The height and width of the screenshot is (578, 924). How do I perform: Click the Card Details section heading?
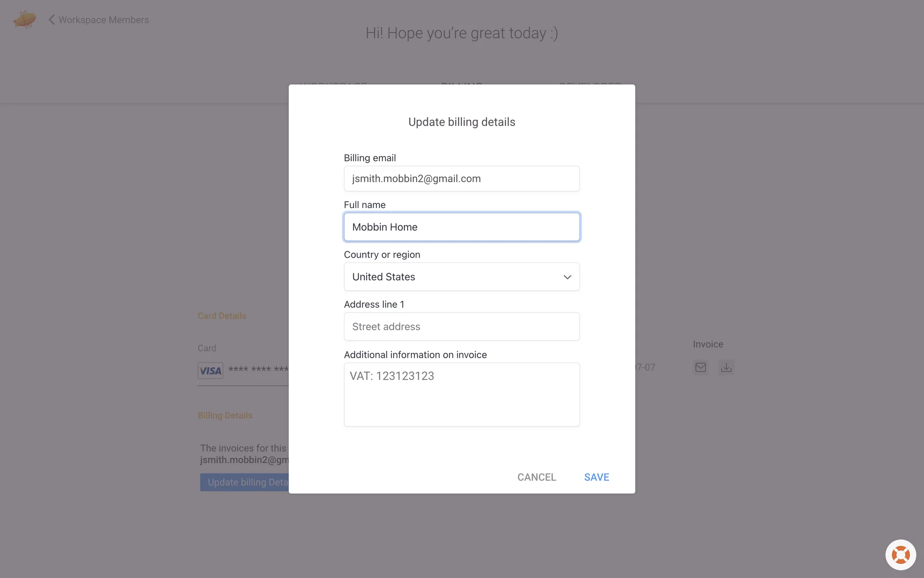coord(222,316)
